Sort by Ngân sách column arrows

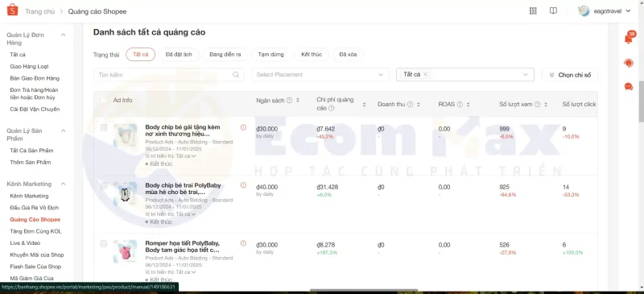297,101
